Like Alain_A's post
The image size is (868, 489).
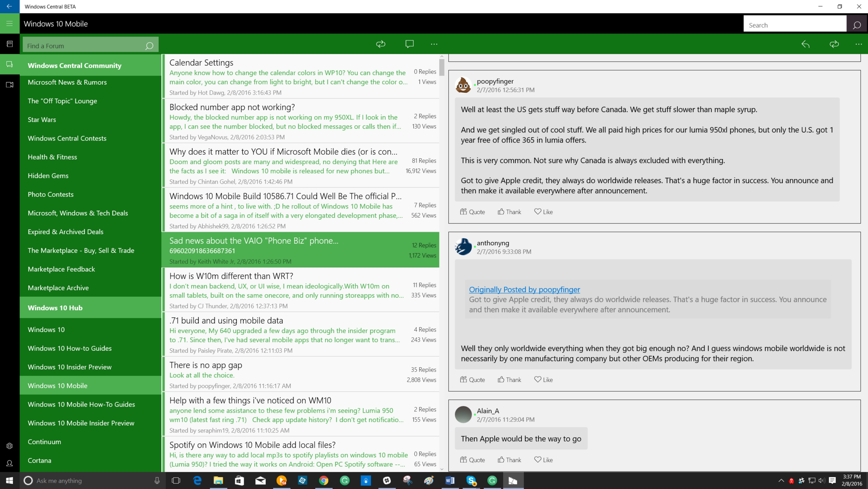pyautogui.click(x=543, y=460)
